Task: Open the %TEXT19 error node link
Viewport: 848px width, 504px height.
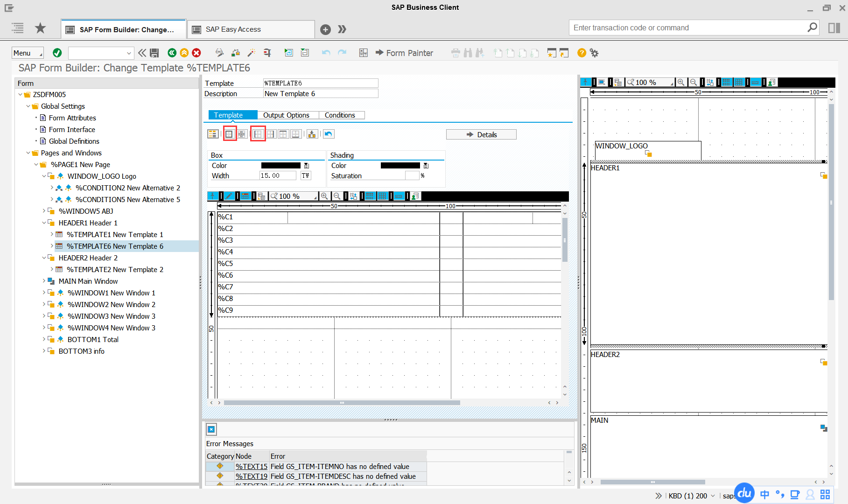Action: coord(252,476)
